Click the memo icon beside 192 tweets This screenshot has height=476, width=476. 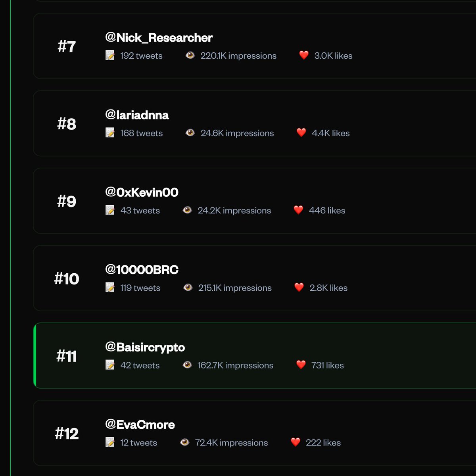(110, 56)
